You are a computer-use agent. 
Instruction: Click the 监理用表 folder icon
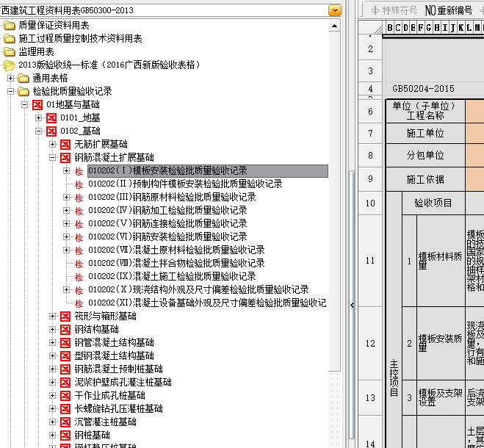[x=9, y=51]
